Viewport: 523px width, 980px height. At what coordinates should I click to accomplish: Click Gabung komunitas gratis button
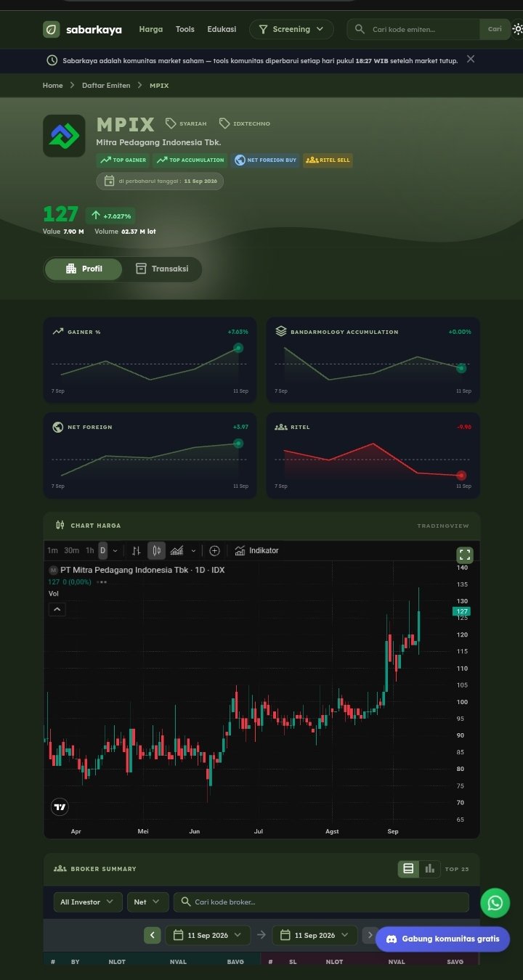(442, 939)
